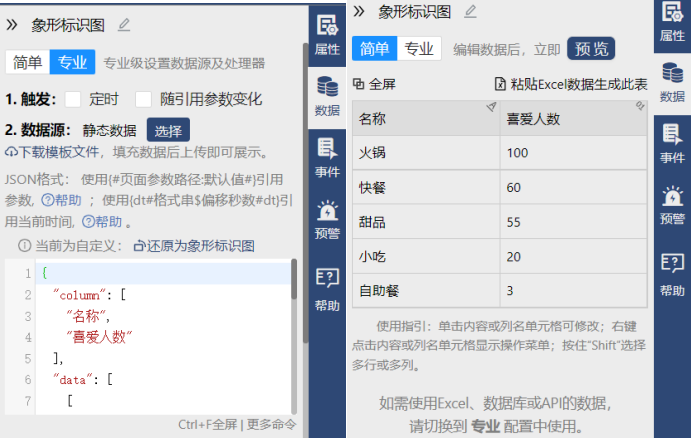Screen dimensions: 691x438
Task: Click the 预览 preview button
Action: [x=591, y=48]
